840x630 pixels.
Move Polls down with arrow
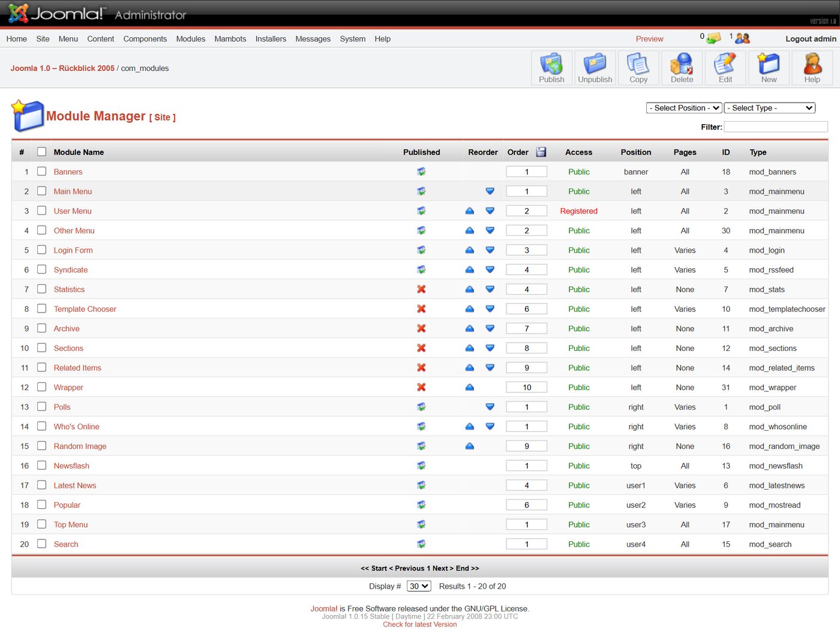(x=490, y=407)
